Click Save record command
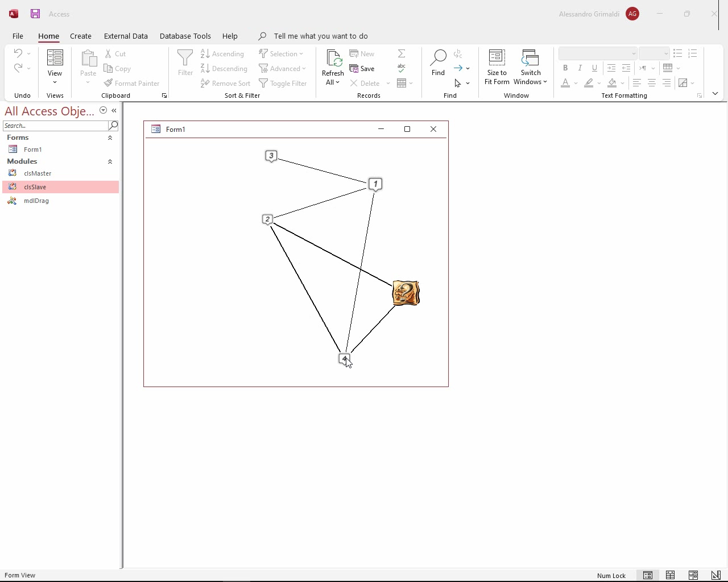The width and height of the screenshot is (728, 582). point(362,68)
